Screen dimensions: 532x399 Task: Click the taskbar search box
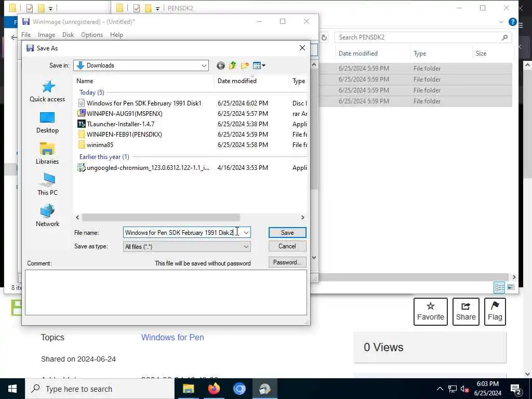[x=100, y=389]
